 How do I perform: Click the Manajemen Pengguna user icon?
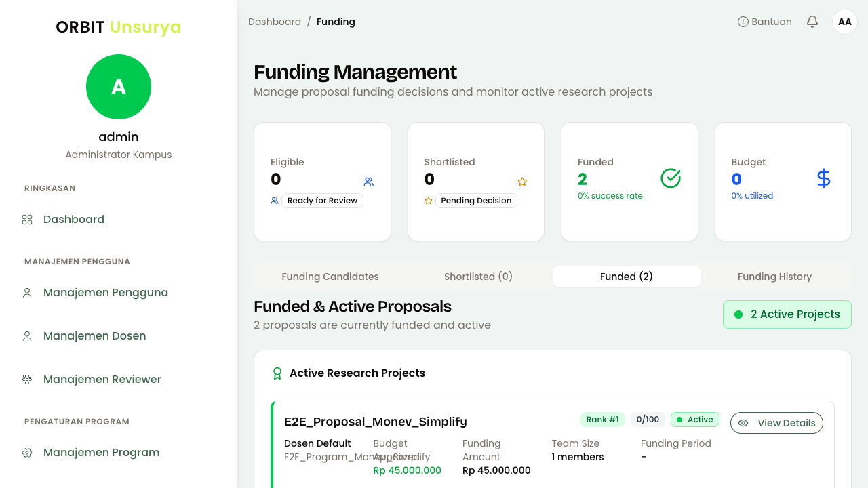pyautogui.click(x=27, y=293)
